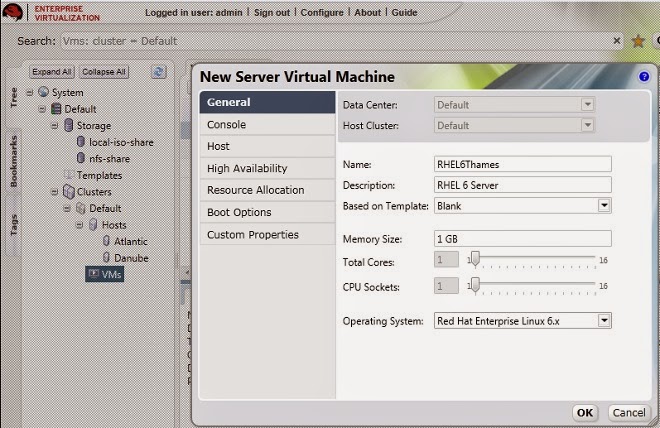Click the Total Cores slider handle
Image resolution: width=660 pixels, height=428 pixels.
point(475,259)
